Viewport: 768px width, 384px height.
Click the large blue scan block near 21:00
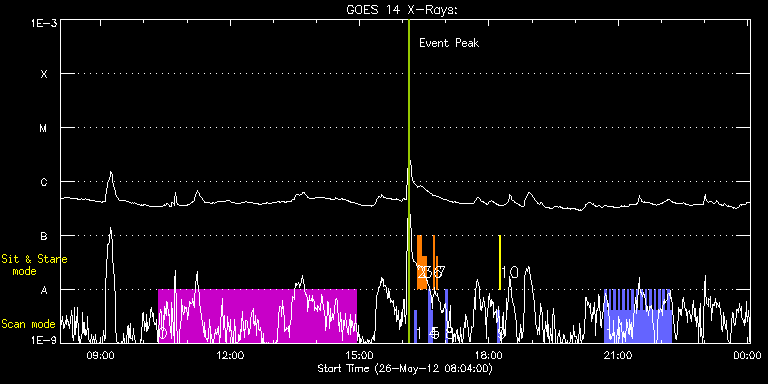point(637,315)
